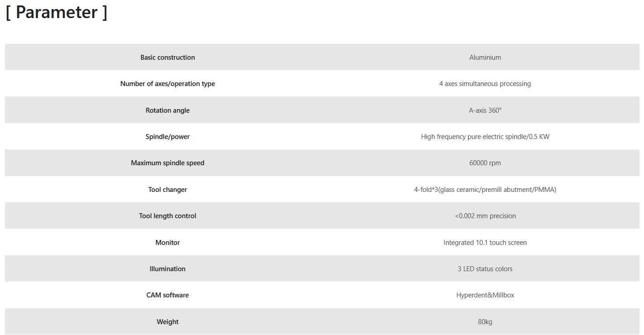
Task: Click the 60000 rpm value
Action: click(x=485, y=163)
